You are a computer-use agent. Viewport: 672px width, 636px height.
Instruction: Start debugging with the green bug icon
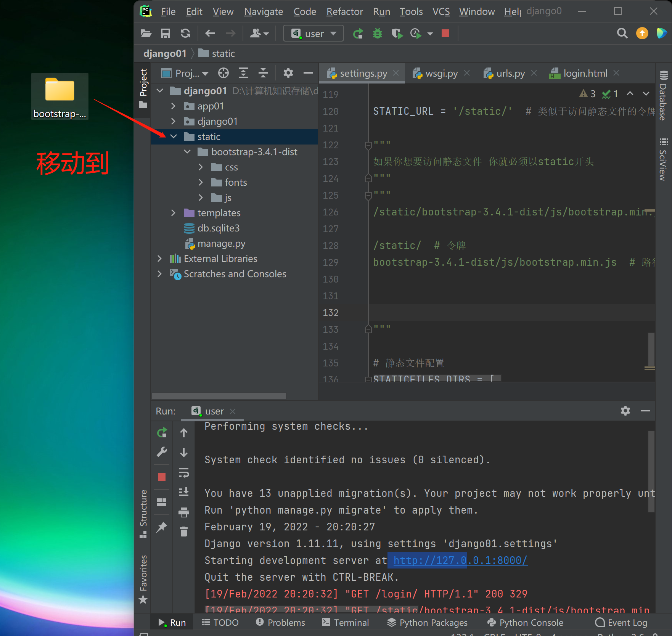click(x=378, y=34)
